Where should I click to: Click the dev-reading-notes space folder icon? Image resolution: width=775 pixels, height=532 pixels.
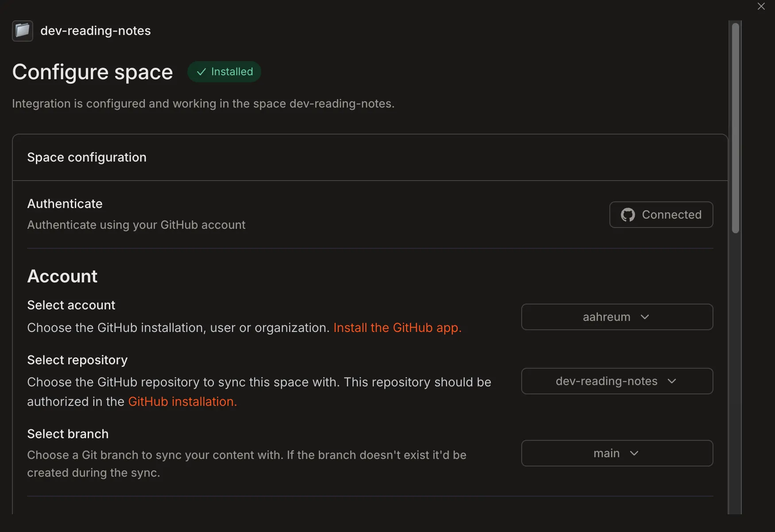click(23, 31)
